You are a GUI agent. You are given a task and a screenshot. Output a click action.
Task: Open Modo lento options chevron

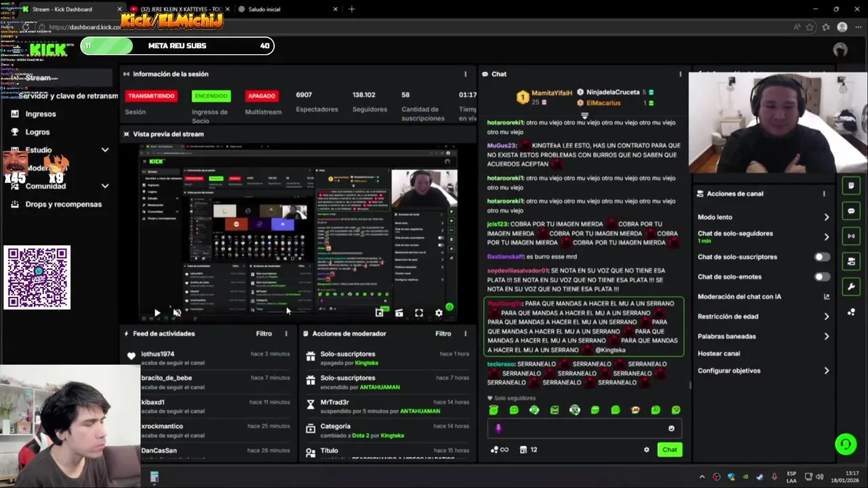point(826,217)
